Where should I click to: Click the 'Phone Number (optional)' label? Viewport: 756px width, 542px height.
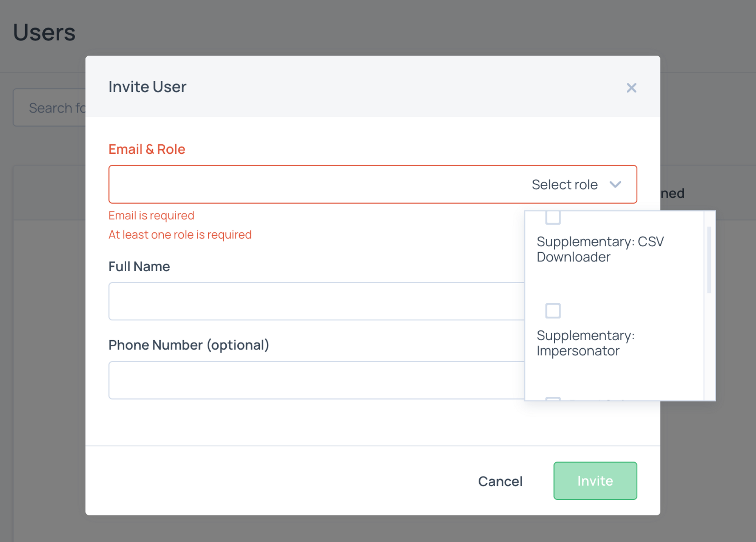point(189,345)
